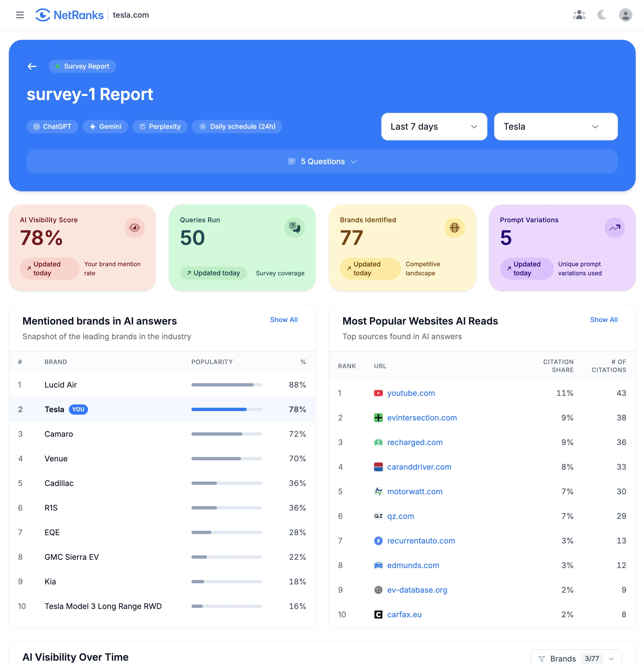The image size is (644, 664).
Task: Open the team members icon
Action: 579,15
